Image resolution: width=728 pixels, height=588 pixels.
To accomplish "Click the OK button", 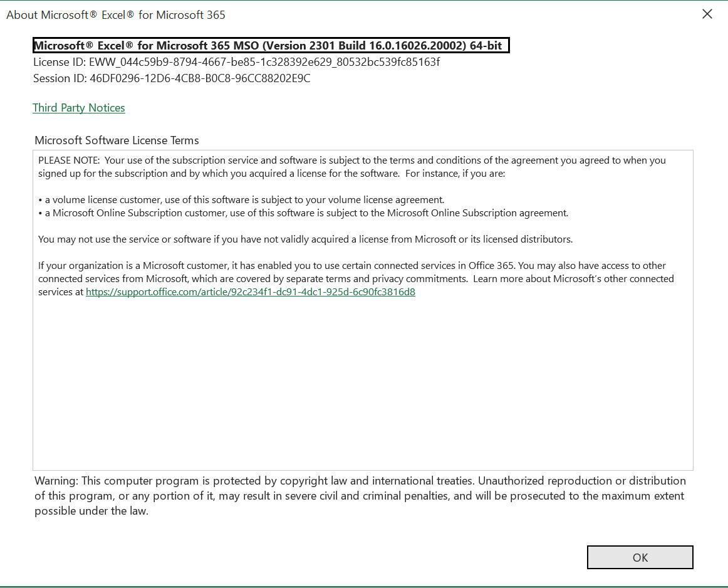I will pyautogui.click(x=640, y=557).
